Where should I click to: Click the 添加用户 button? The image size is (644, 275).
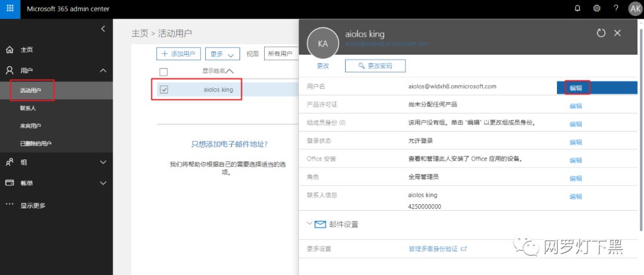pos(178,54)
